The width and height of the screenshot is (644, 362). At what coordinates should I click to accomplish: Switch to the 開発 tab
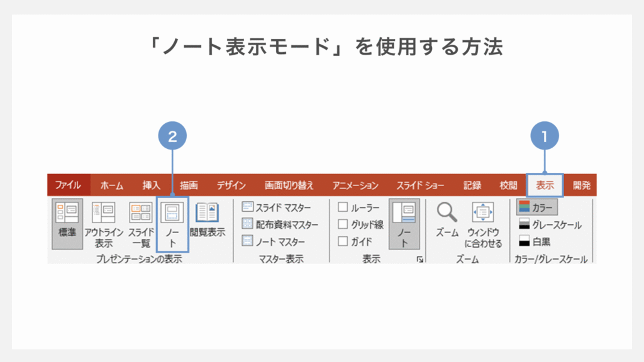(582, 185)
